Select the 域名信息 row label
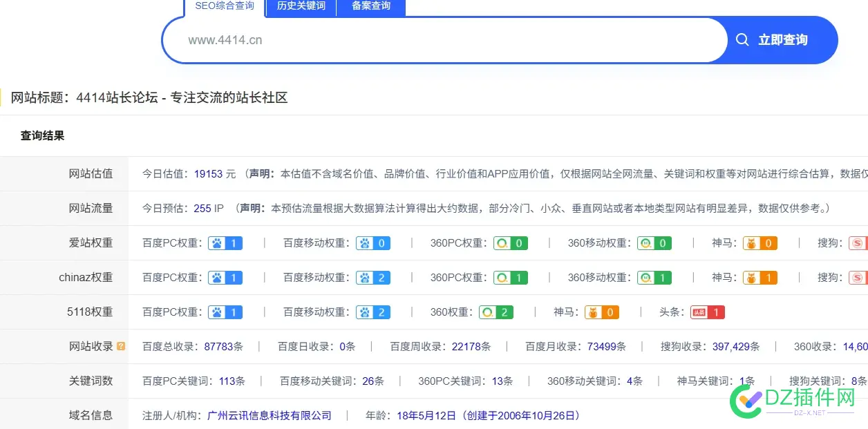 click(x=91, y=416)
